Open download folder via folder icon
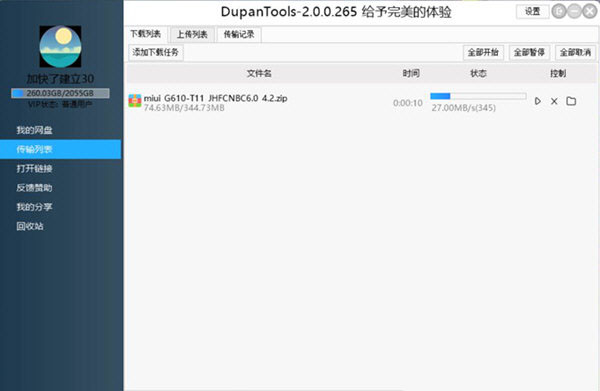Screen dimensions: 600x391 [x=571, y=101]
